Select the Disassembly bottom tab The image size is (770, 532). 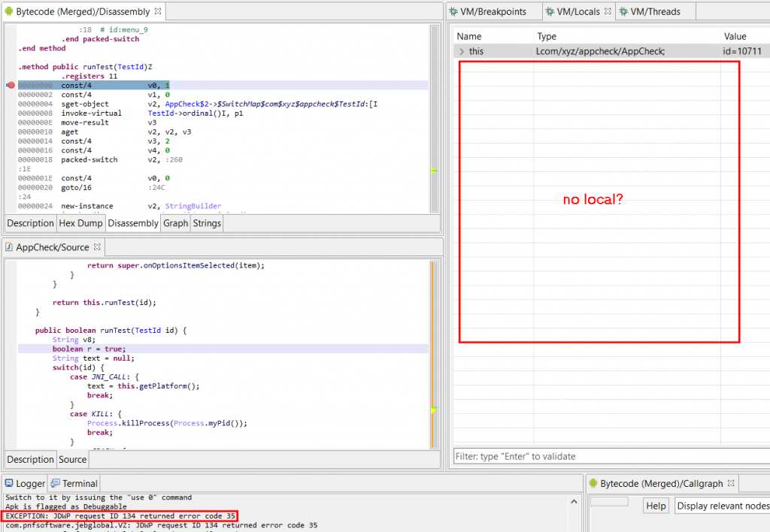click(x=133, y=223)
